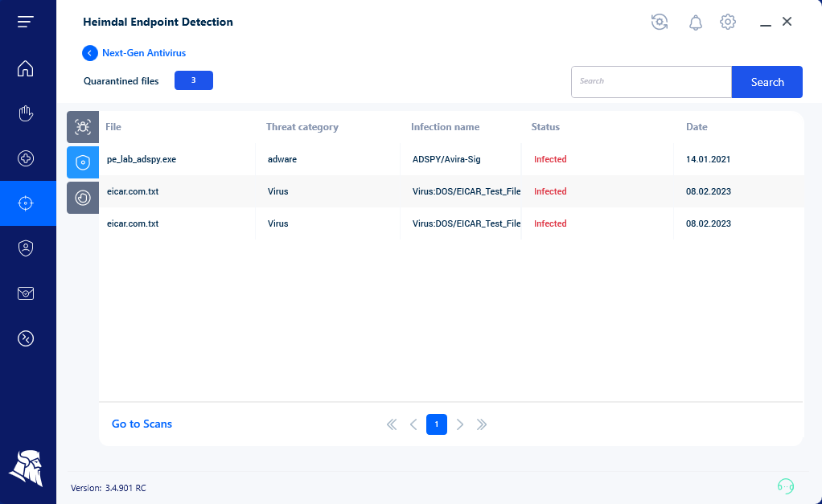The width and height of the screenshot is (822, 504).
Task: Select the pe_lab_adspy.exe file row
Action: pyautogui.click(x=451, y=159)
